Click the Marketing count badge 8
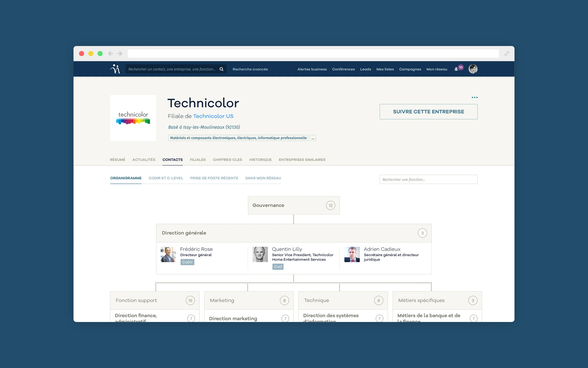 click(x=284, y=300)
